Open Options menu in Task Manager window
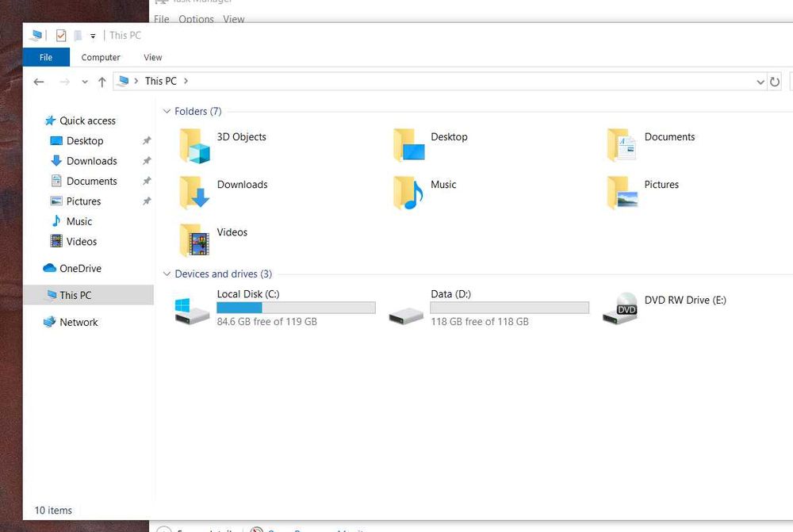The width and height of the screenshot is (793, 532). tap(196, 19)
